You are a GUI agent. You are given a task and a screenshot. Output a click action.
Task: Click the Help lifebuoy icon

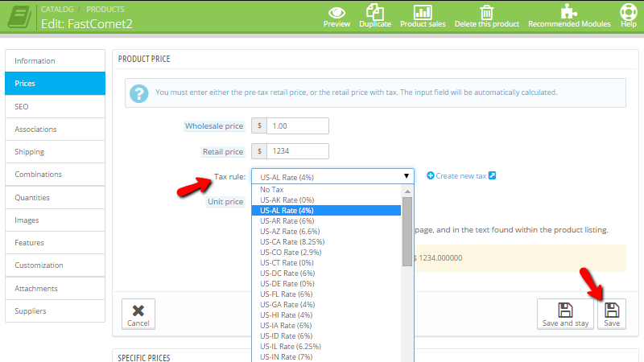tap(629, 11)
